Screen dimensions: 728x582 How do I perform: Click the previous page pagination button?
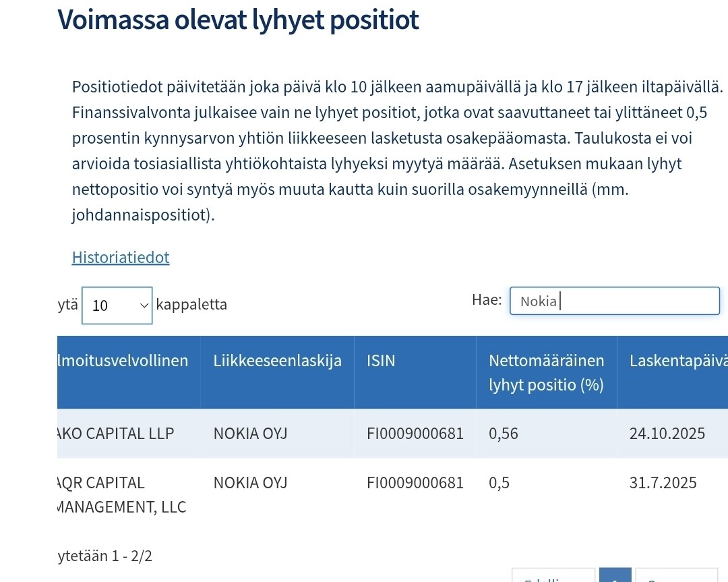pyautogui.click(x=553, y=576)
